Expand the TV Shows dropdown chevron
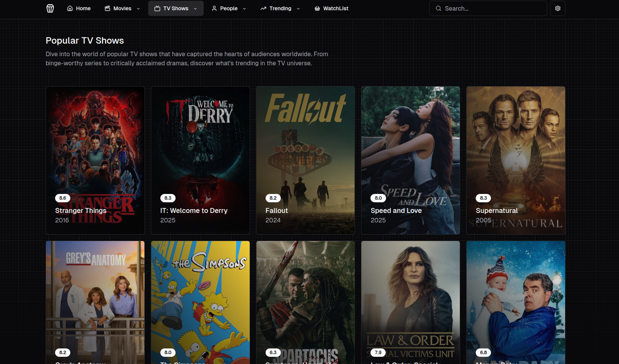This screenshot has height=364, width=619. tap(195, 8)
